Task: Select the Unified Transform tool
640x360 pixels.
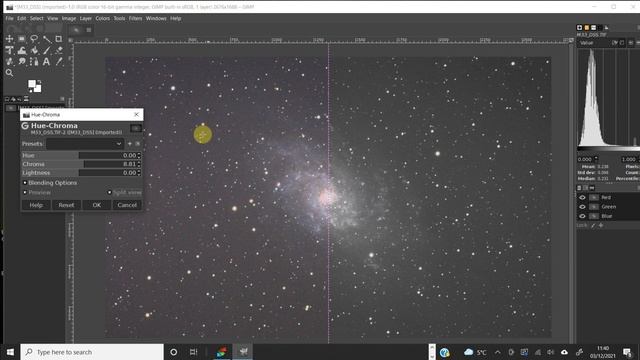Action: pyautogui.click(x=9, y=50)
